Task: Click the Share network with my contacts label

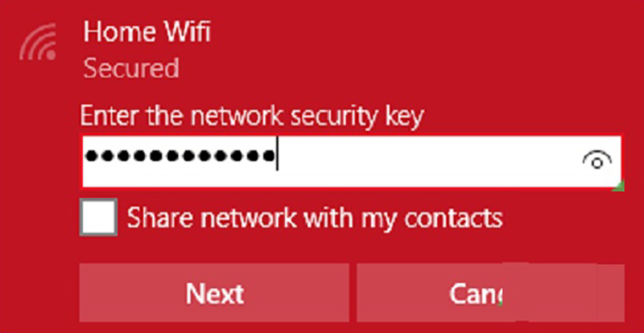Action: (315, 218)
